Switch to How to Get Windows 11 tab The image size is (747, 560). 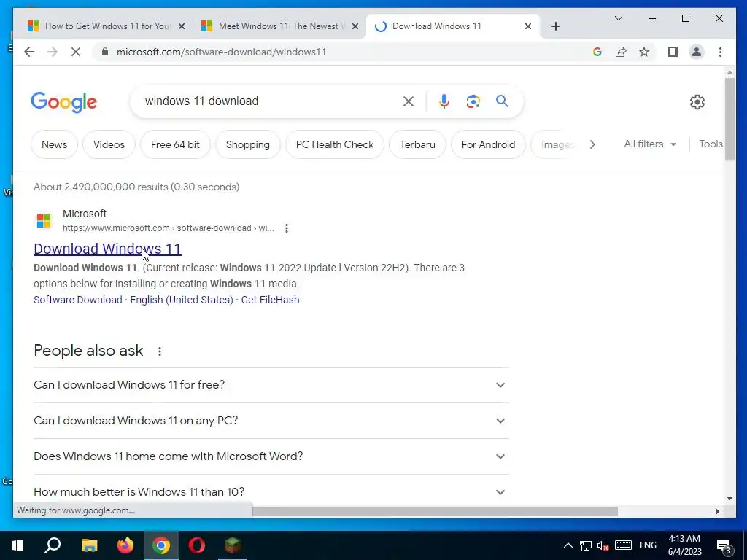pos(107,26)
